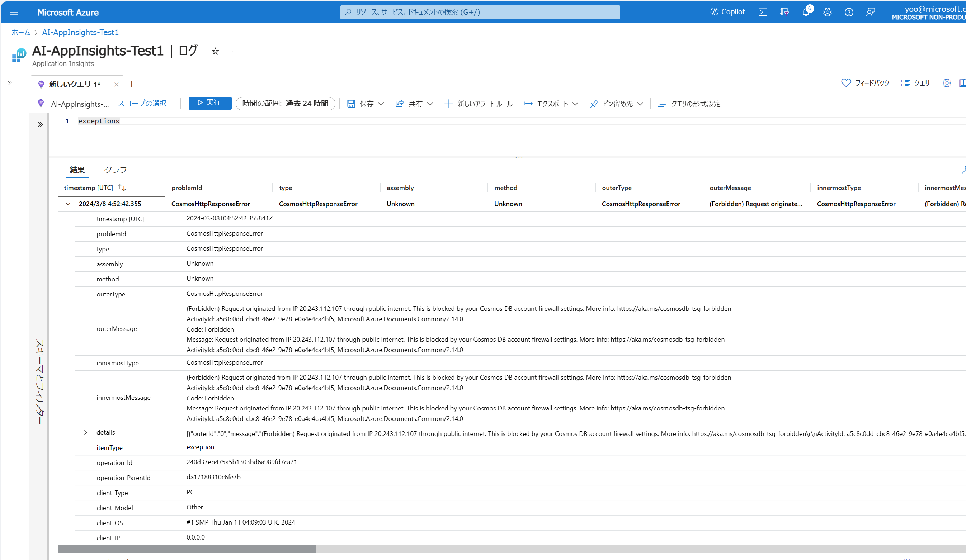
Task: Switch to the グラフ tab
Action: click(115, 170)
